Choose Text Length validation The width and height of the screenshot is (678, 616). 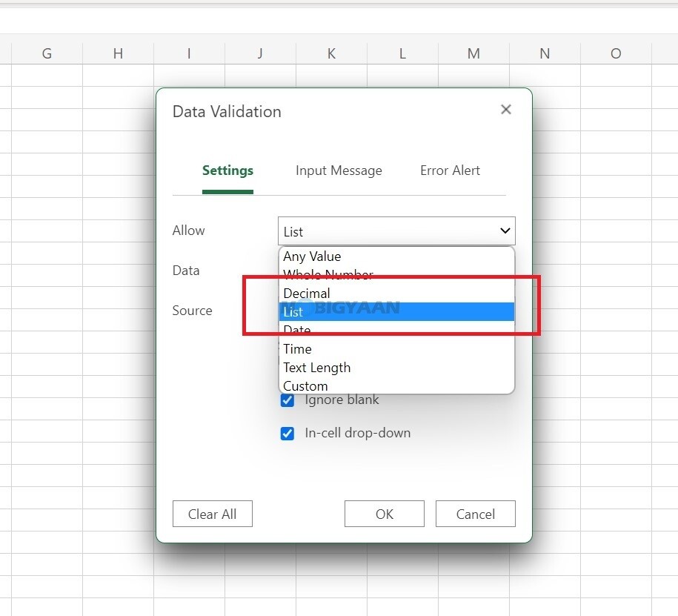(316, 367)
